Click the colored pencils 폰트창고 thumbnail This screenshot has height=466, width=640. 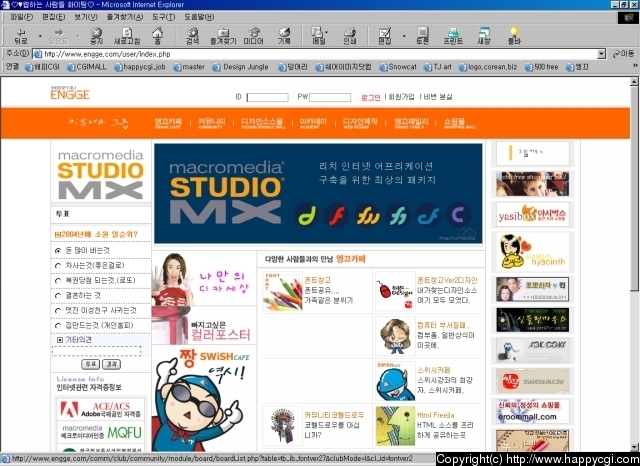[x=283, y=291]
